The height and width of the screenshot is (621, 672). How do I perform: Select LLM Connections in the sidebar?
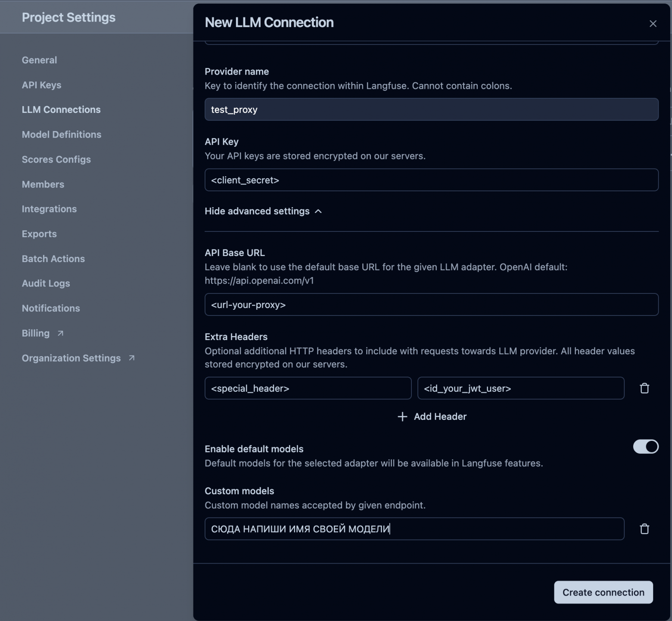point(61,109)
